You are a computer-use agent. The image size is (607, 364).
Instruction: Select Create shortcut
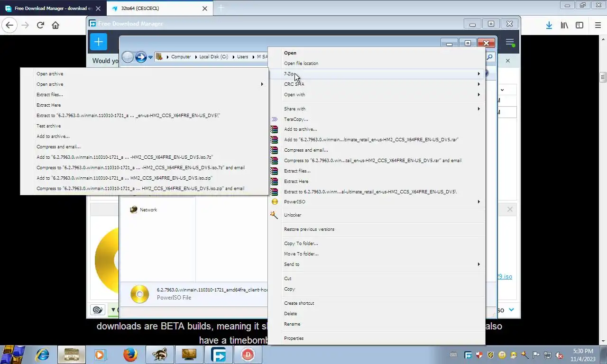[299, 303]
